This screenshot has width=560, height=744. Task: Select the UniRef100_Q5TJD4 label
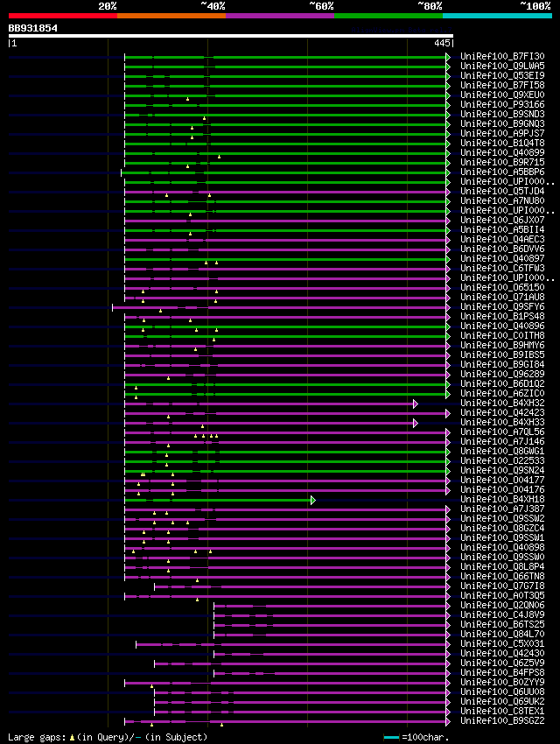[x=502, y=191]
